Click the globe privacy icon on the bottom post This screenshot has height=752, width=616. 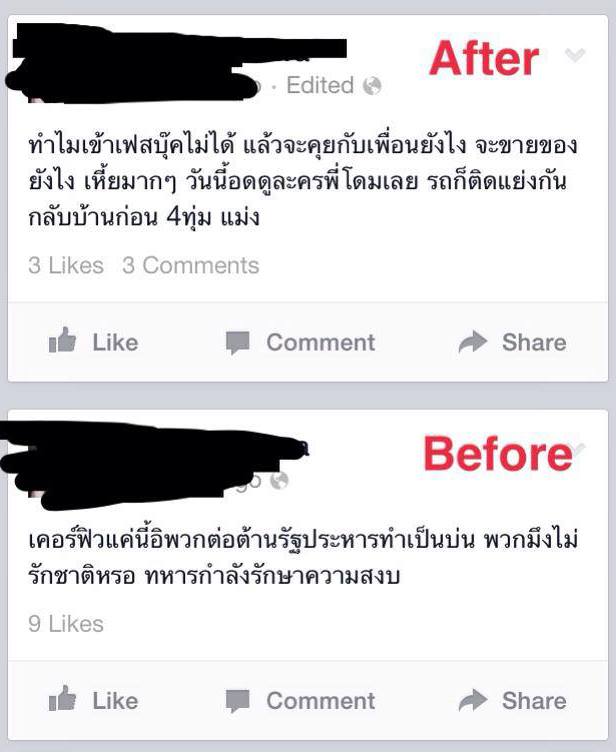[280, 480]
